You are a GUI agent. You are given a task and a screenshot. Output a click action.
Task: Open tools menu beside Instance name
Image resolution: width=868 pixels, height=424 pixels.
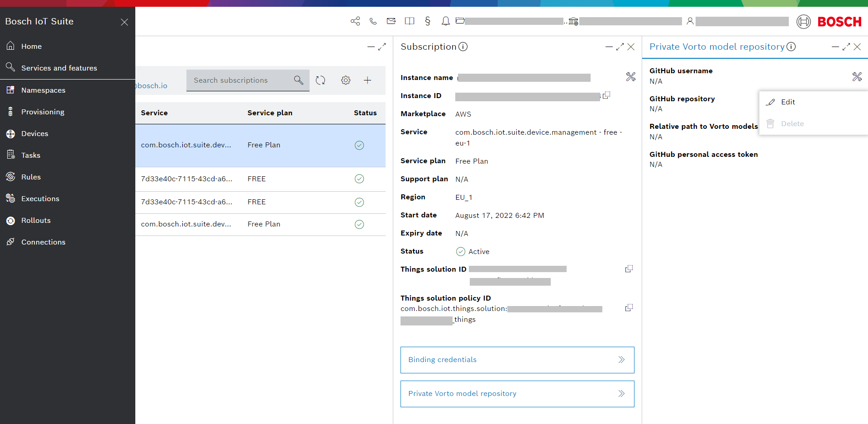(x=631, y=77)
